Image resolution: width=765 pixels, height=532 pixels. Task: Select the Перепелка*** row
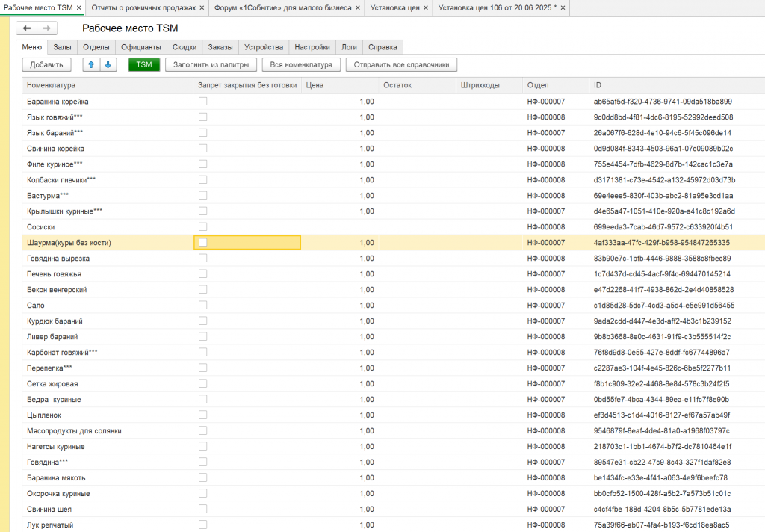(x=394, y=368)
